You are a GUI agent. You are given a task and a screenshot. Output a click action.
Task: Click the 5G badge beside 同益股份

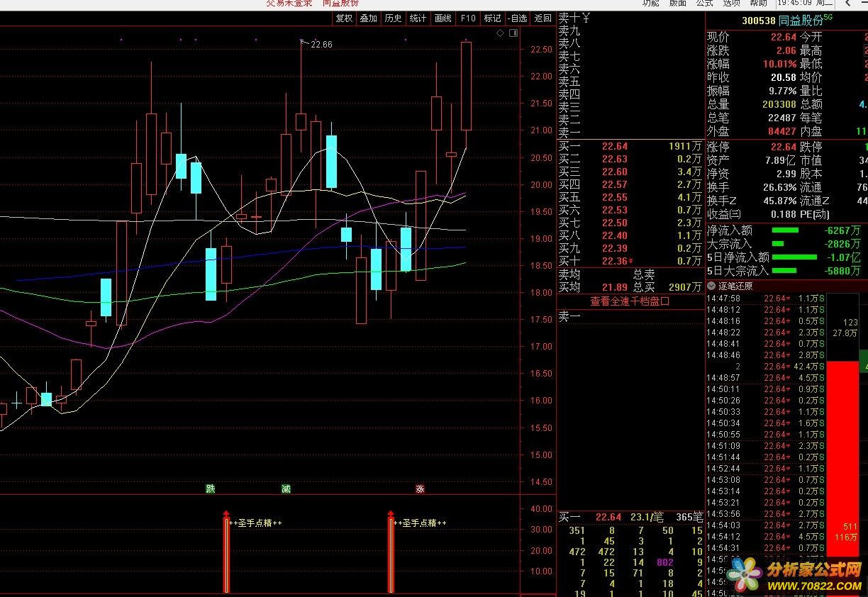[x=827, y=18]
